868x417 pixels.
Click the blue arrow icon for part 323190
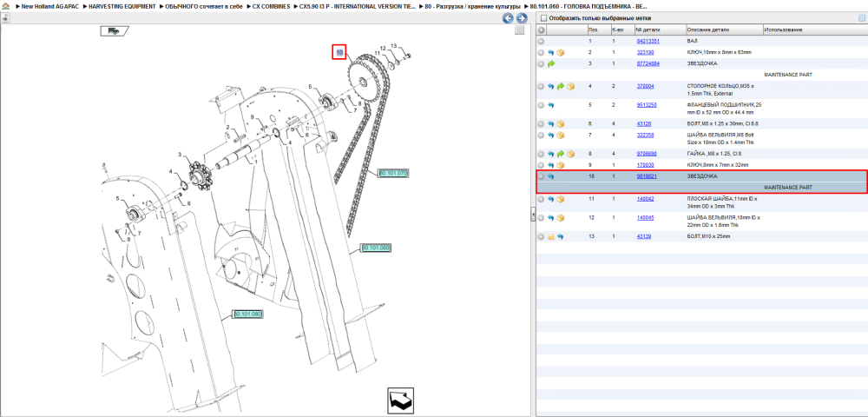(x=551, y=53)
